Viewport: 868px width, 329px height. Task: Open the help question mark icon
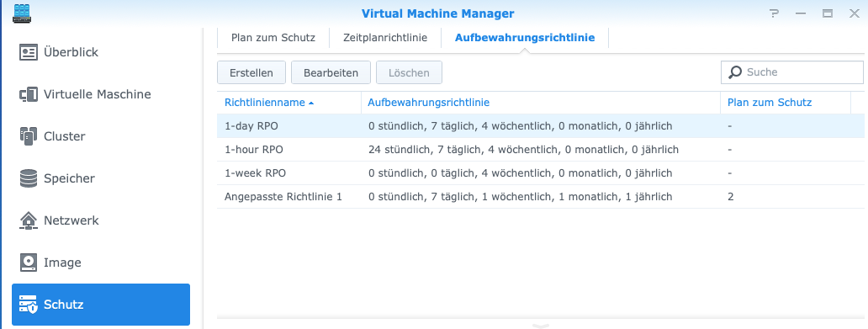click(774, 13)
